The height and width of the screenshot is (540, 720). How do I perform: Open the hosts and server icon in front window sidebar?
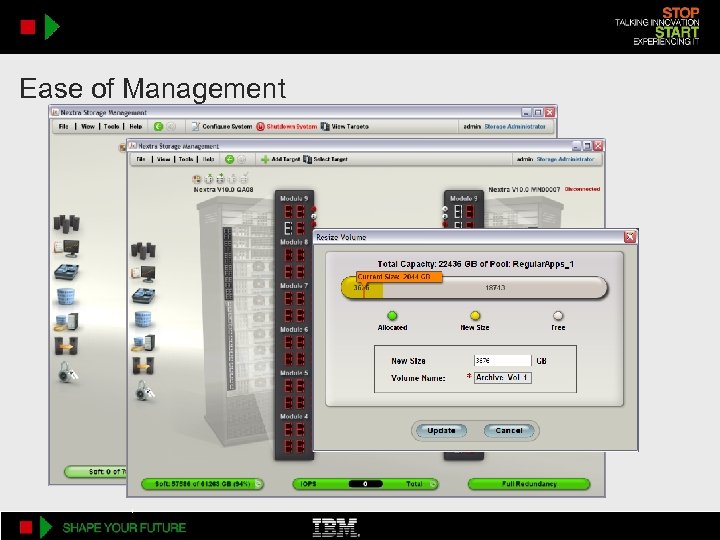click(x=143, y=343)
